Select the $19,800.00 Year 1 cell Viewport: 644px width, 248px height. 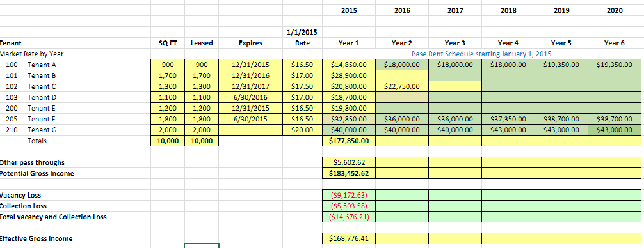coord(349,108)
